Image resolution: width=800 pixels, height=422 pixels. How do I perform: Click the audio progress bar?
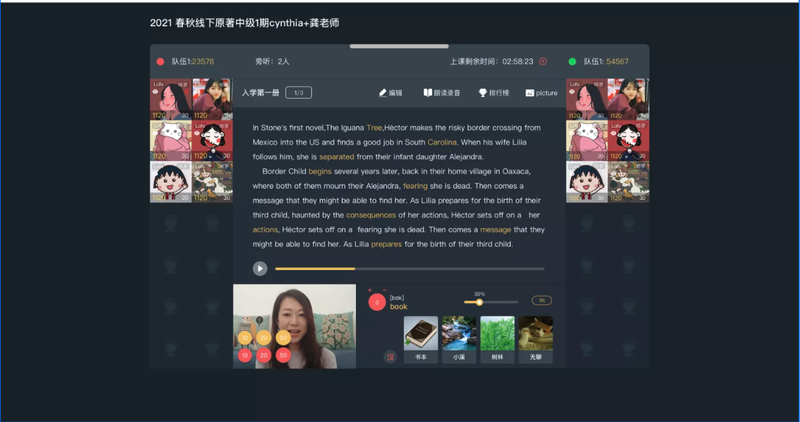click(409, 268)
